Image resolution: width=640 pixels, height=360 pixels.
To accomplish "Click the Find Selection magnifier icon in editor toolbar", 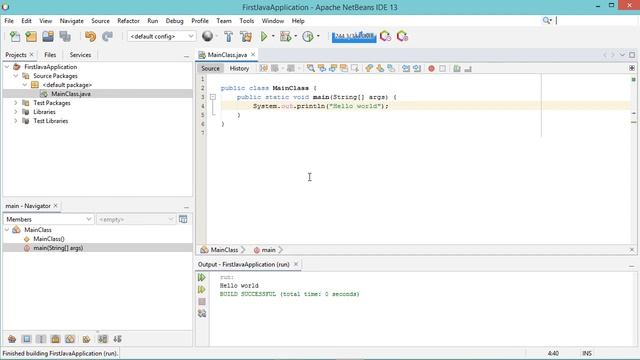I will (x=311, y=69).
